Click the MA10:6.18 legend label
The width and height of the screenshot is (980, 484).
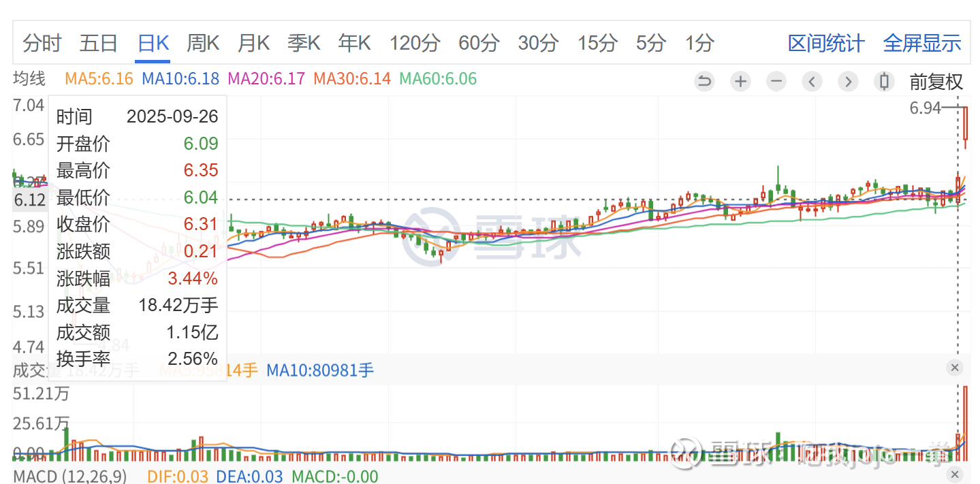tap(180, 79)
